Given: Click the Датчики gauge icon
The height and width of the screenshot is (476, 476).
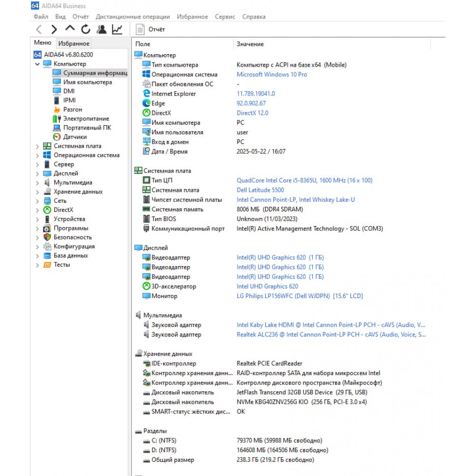Looking at the screenshot, I should [x=57, y=137].
